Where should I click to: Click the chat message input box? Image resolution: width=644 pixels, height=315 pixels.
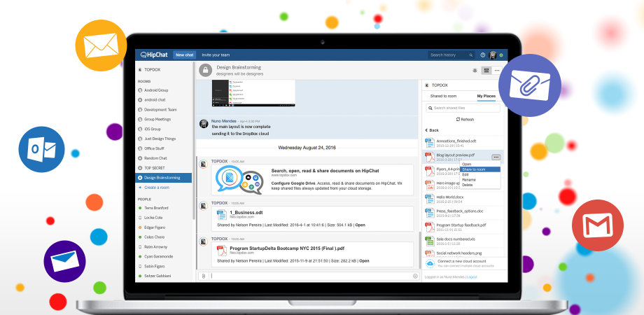pos(311,276)
